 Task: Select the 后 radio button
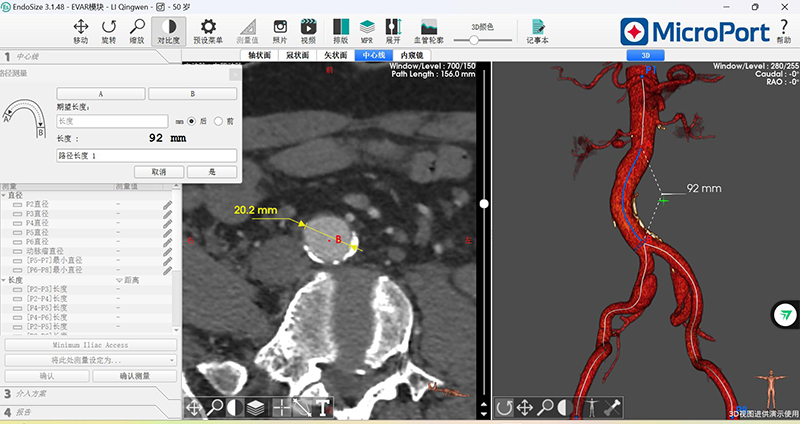tap(191, 121)
